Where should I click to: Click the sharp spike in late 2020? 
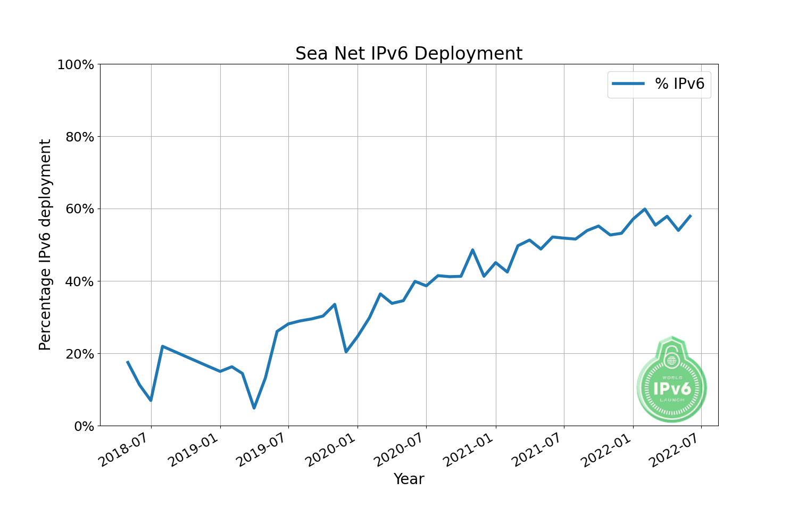point(472,250)
